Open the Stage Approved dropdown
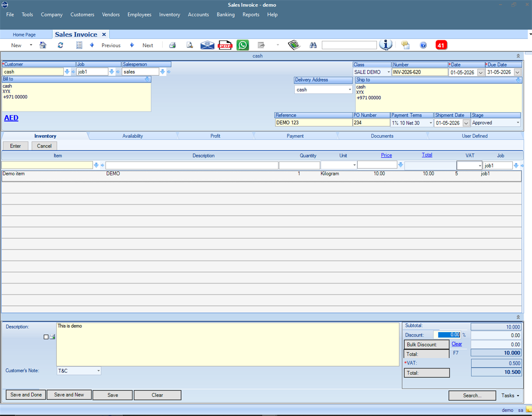The image size is (532, 416). coord(518,123)
